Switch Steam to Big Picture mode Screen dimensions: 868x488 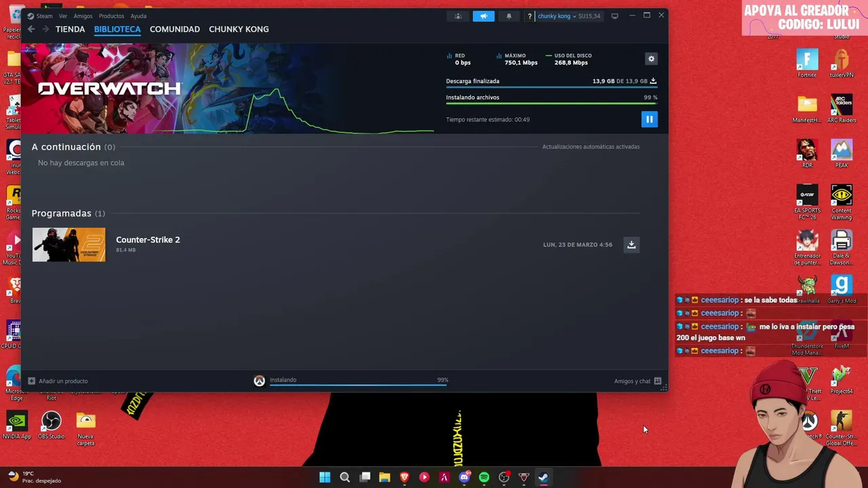(x=615, y=16)
